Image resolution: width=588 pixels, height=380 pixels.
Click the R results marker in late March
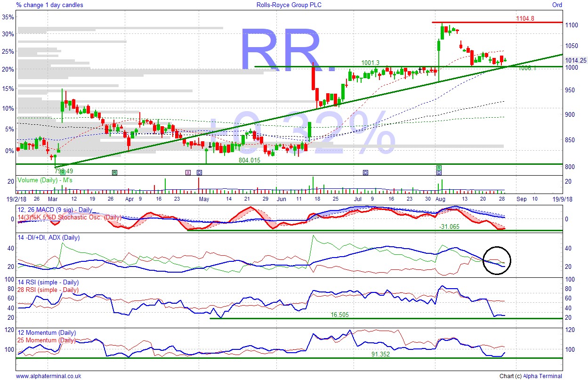pos(114,172)
